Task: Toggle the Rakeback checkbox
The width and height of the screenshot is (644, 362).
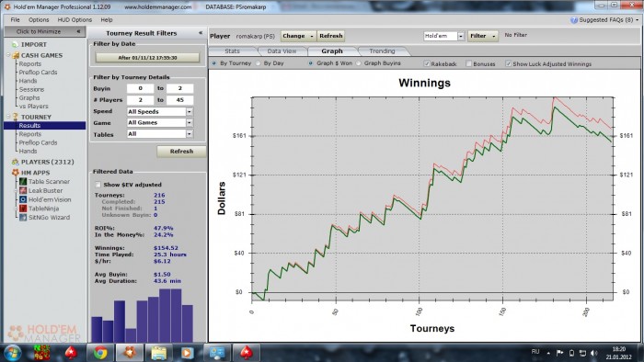Action: [427, 63]
